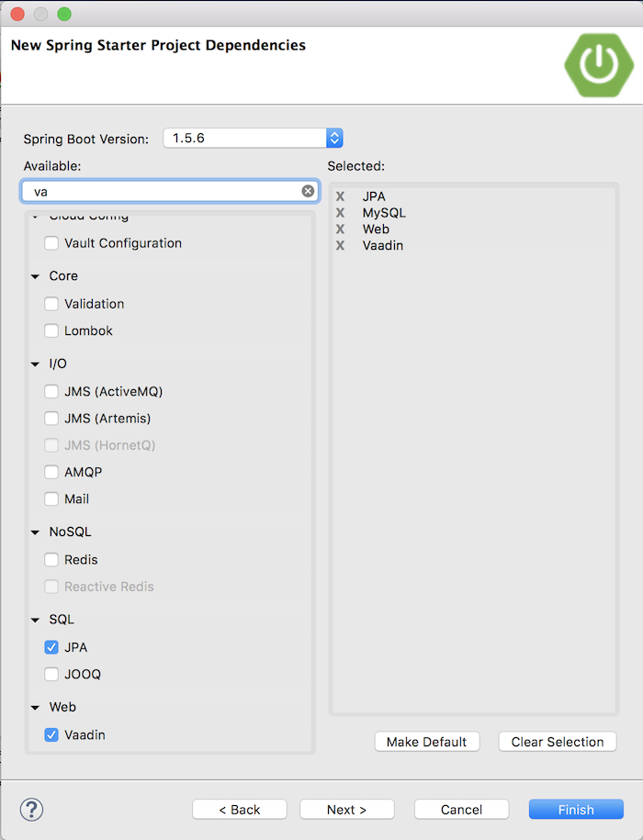Image resolution: width=643 pixels, height=840 pixels.
Task: Check the Redis dependency
Action: click(x=51, y=560)
